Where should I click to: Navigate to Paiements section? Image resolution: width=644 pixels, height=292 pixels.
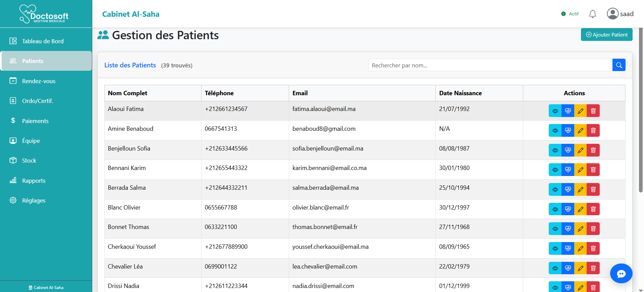tap(35, 121)
